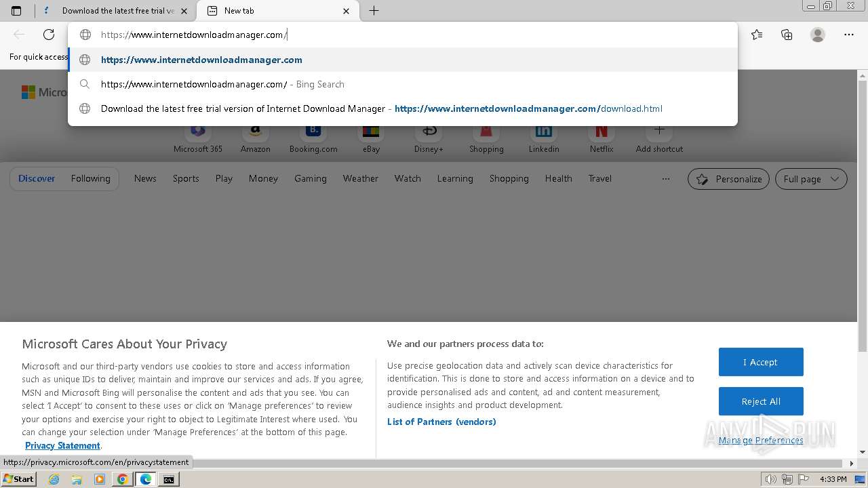The image size is (868, 488).
Task: Open media player taskbar icon
Action: 100,479
